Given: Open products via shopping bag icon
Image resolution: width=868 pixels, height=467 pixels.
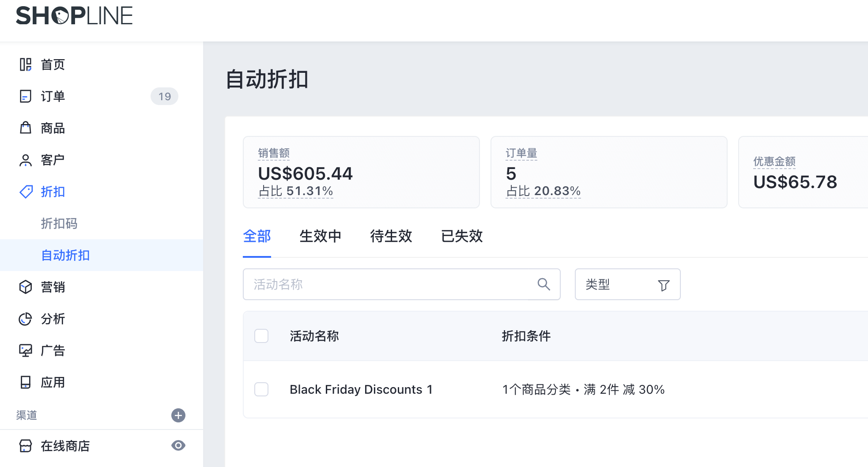Looking at the screenshot, I should point(26,128).
